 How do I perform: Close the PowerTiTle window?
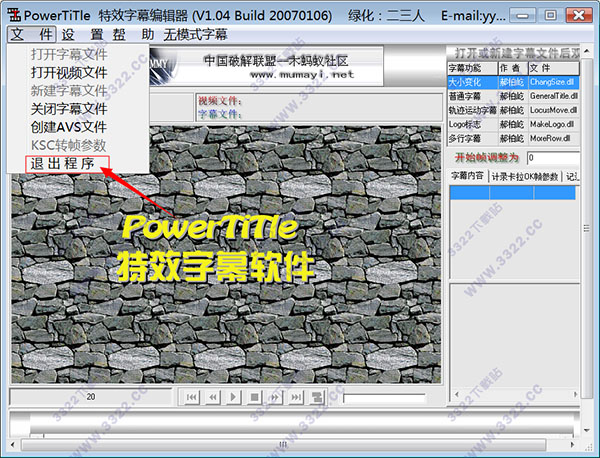coord(579,15)
